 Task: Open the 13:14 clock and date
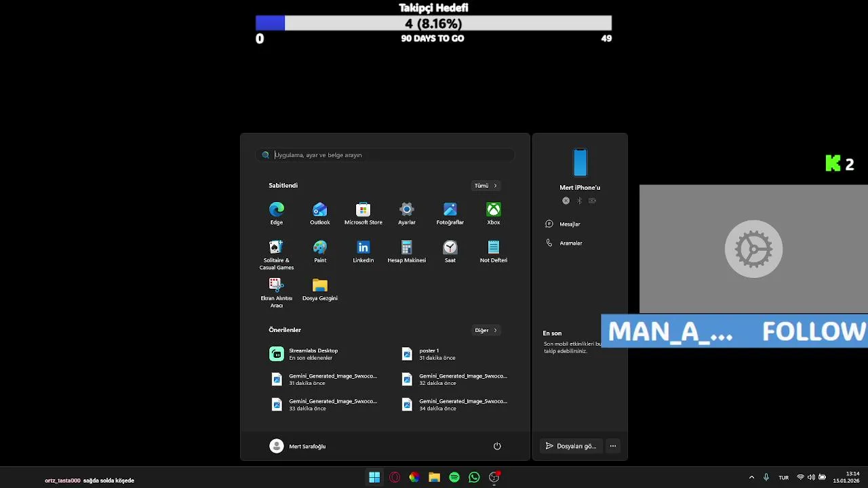click(847, 477)
